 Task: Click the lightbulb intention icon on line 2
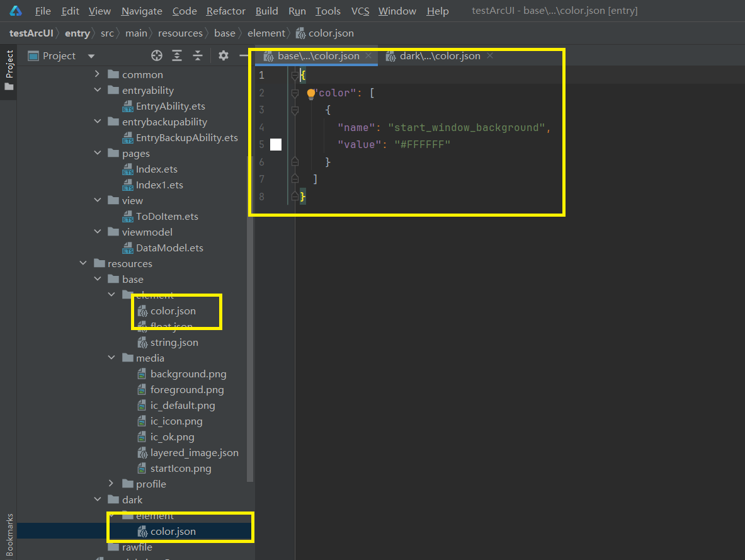310,93
